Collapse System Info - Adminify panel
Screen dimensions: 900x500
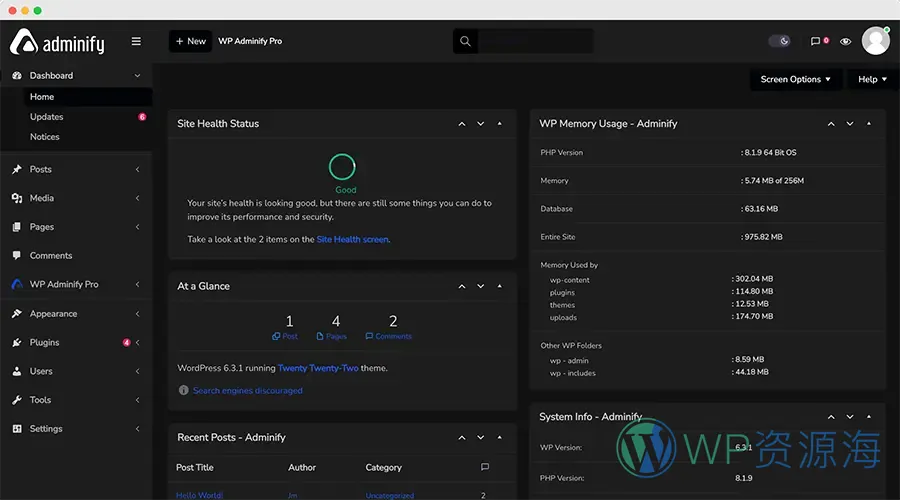(869, 417)
